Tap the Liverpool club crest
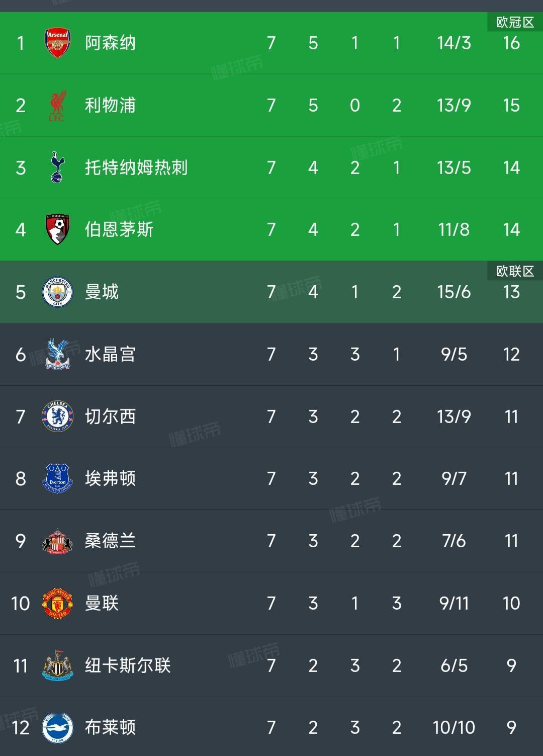Image resolution: width=543 pixels, height=756 pixels. click(x=57, y=106)
